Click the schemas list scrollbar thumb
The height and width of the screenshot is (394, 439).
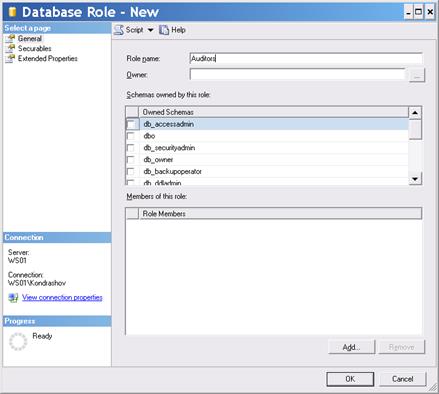coord(415,129)
